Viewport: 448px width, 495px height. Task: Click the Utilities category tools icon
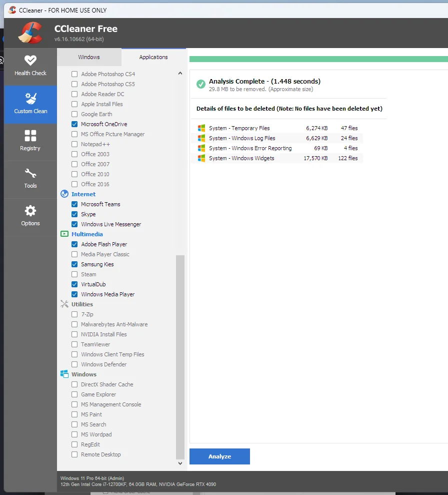(x=64, y=304)
